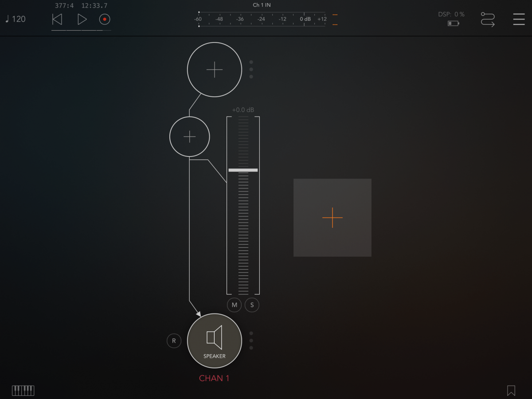Click the tempo value 120
Viewport: 532px width, 399px height.
coord(16,19)
